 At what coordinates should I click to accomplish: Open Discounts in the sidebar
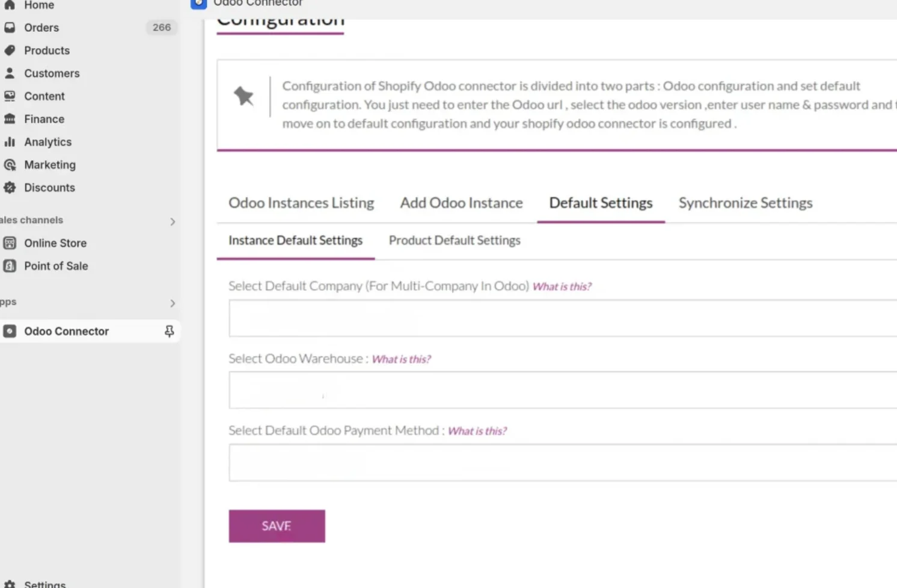pyautogui.click(x=49, y=188)
